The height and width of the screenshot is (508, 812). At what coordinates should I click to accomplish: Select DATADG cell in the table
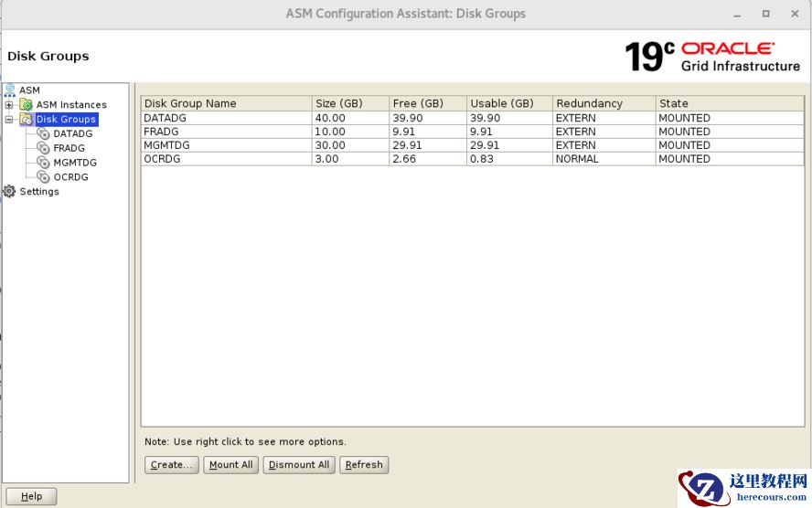tap(226, 118)
